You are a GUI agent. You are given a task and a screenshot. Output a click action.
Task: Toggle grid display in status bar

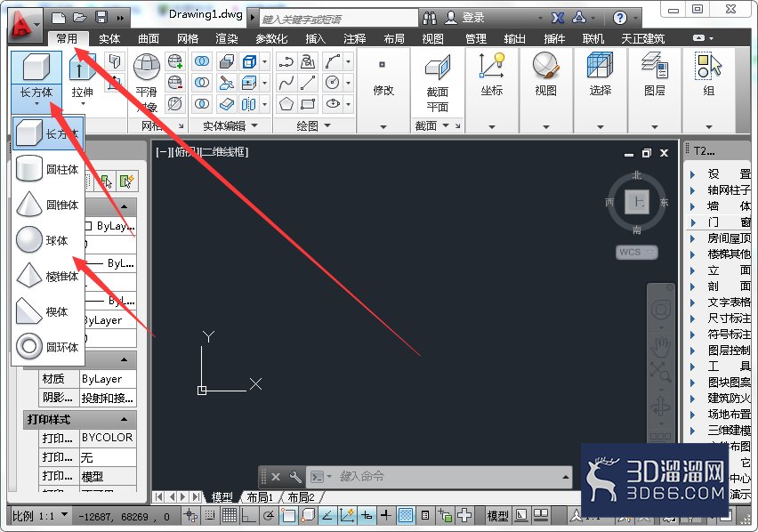tap(230, 516)
